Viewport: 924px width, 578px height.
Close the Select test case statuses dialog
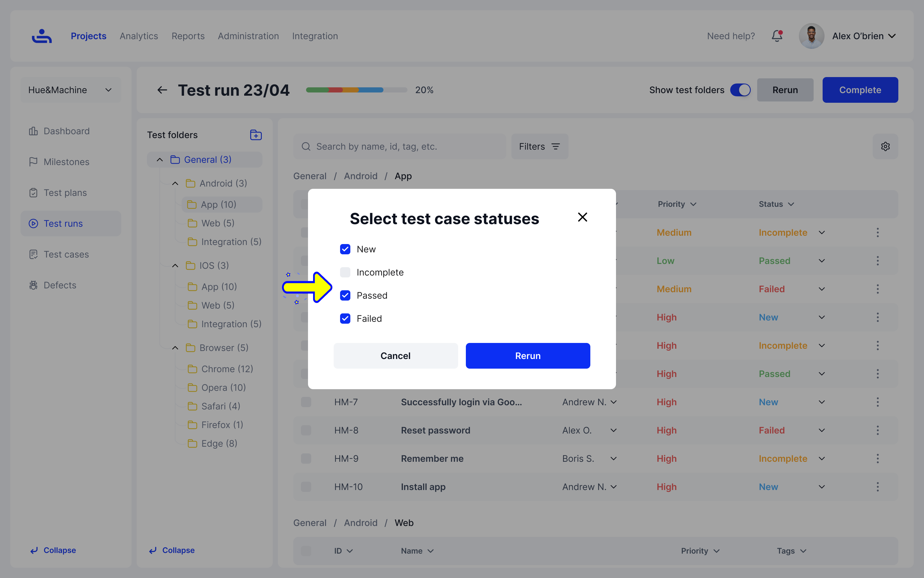coord(582,217)
